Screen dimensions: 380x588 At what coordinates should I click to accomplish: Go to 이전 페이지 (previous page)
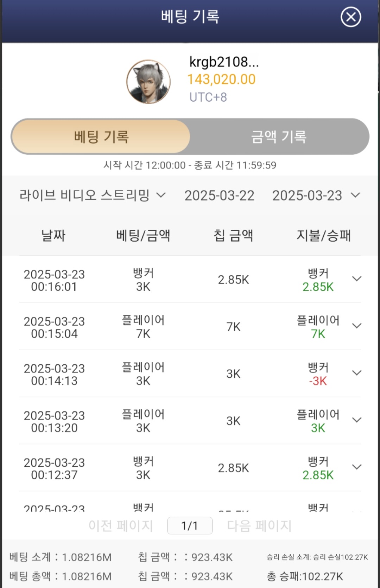[x=120, y=526]
